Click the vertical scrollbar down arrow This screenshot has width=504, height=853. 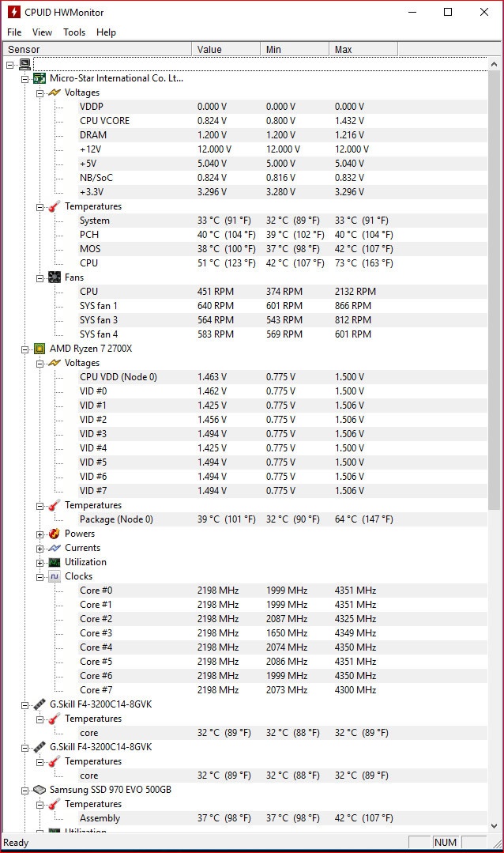[x=495, y=825]
